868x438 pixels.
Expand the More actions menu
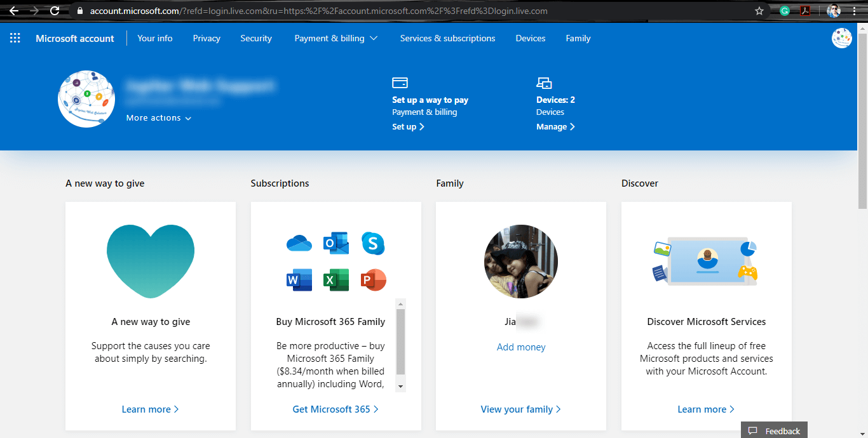158,117
